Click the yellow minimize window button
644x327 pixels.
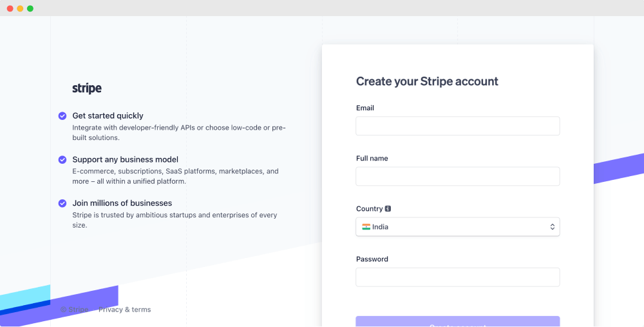point(20,8)
